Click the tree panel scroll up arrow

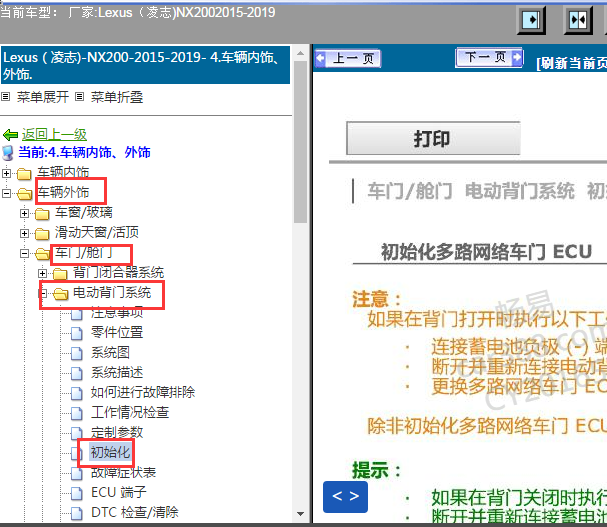300,53
